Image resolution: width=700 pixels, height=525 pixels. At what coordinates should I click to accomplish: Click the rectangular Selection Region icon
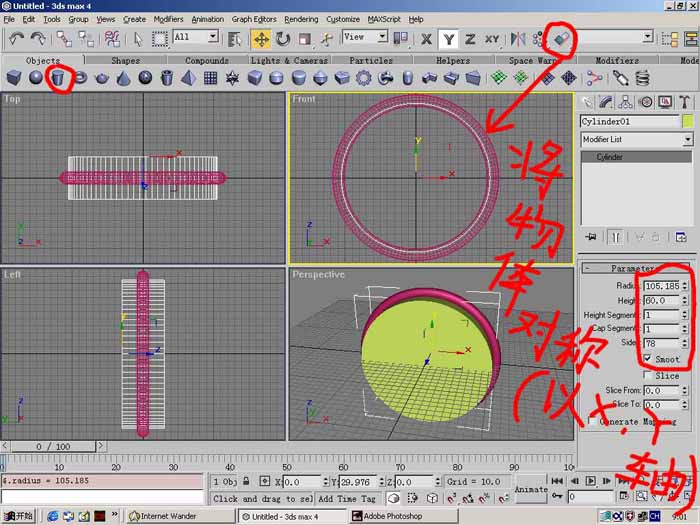point(159,39)
